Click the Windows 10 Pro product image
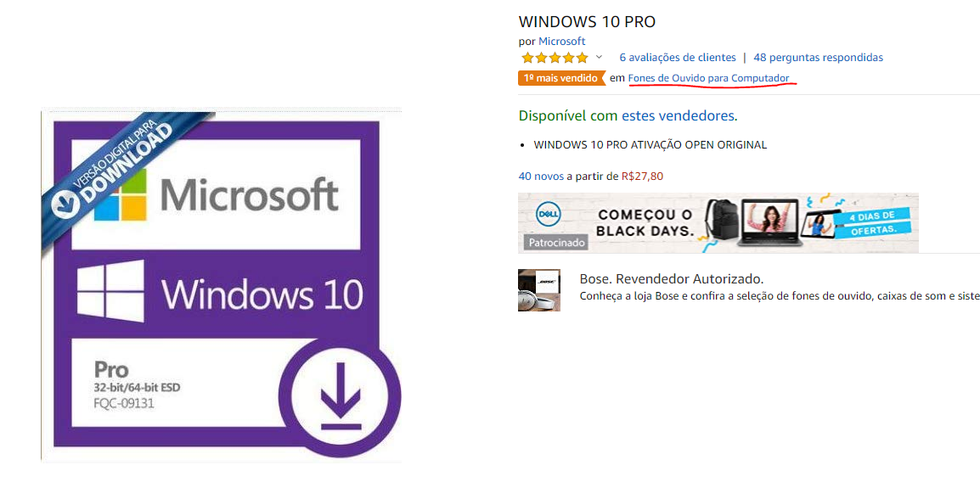980x499 pixels. pos(222,287)
